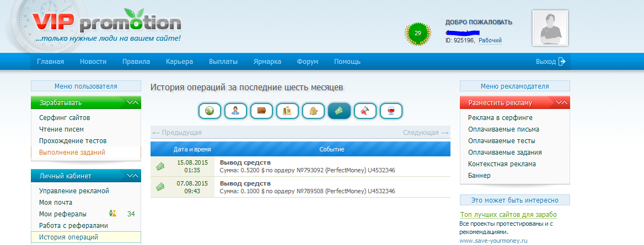The width and height of the screenshot is (644, 245).
Task: Click the exit door icon beside Выход
Action: [562, 62]
